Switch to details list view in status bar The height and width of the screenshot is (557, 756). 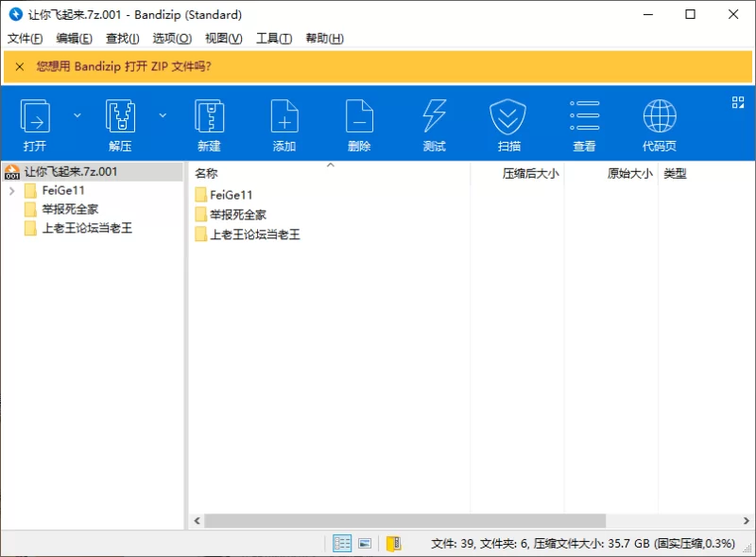coord(342,543)
